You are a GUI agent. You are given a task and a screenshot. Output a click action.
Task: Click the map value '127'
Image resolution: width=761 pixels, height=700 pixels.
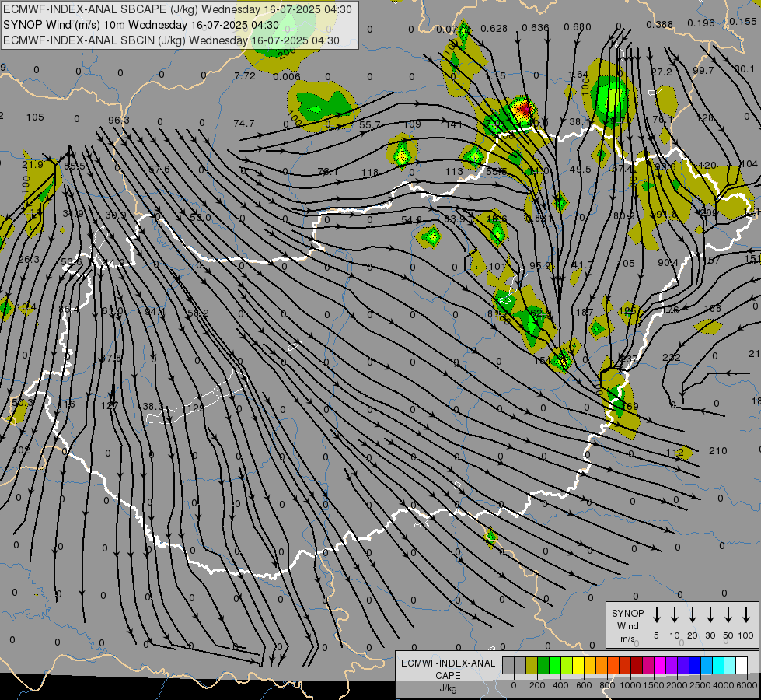point(110,405)
